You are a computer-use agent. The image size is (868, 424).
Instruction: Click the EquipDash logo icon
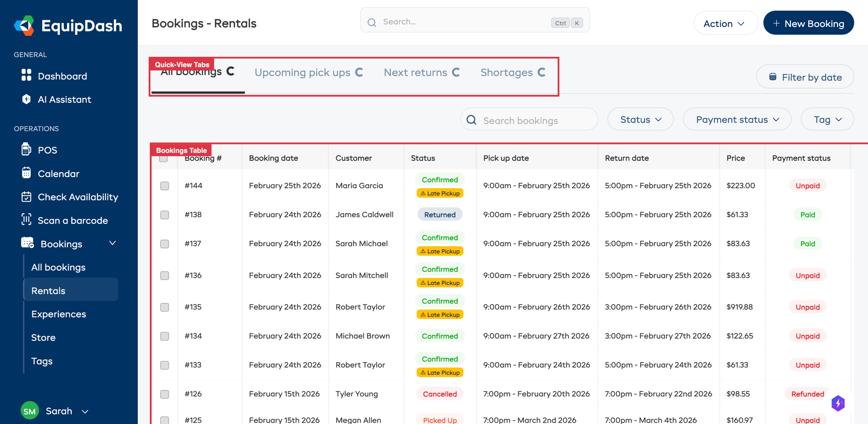(24, 26)
